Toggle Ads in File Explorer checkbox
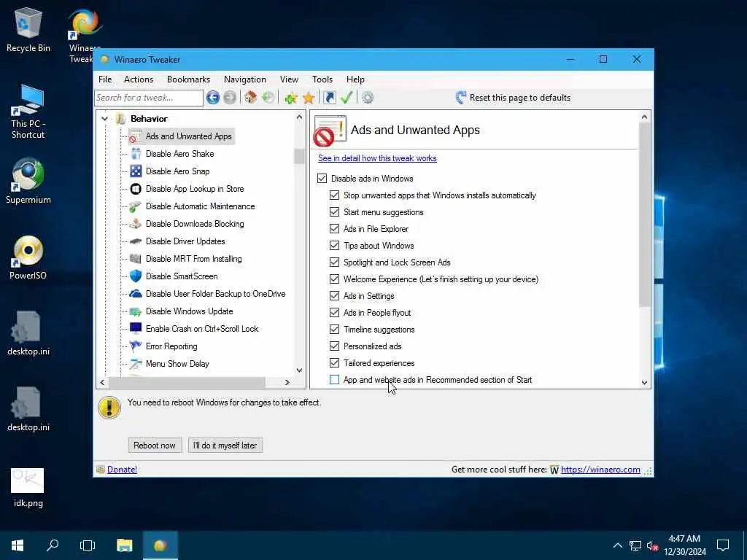 (334, 228)
